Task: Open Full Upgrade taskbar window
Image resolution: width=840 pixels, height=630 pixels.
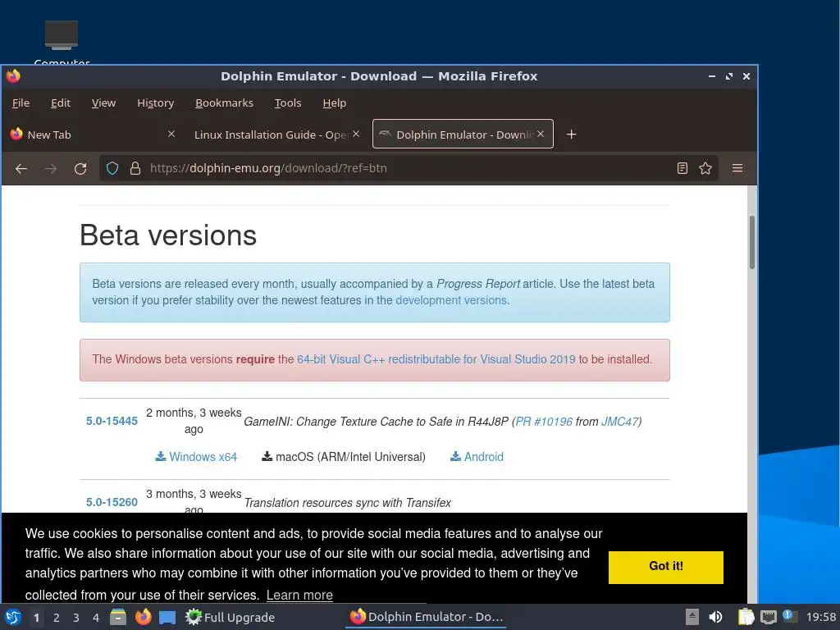Action: [230, 617]
